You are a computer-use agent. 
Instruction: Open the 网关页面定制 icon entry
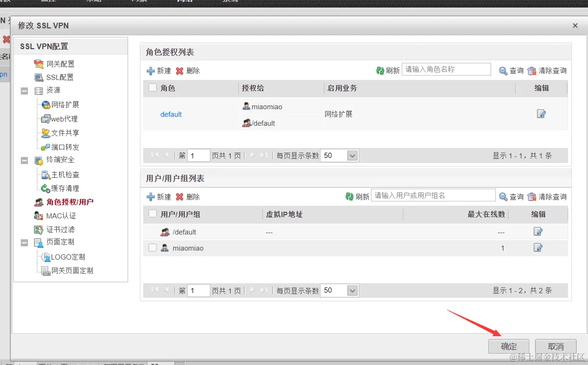tap(46, 270)
